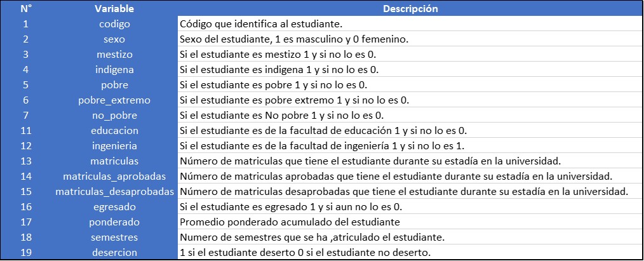This screenshot has width=644, height=261.
Task: Click the 'Variable' column header
Action: [x=114, y=9]
